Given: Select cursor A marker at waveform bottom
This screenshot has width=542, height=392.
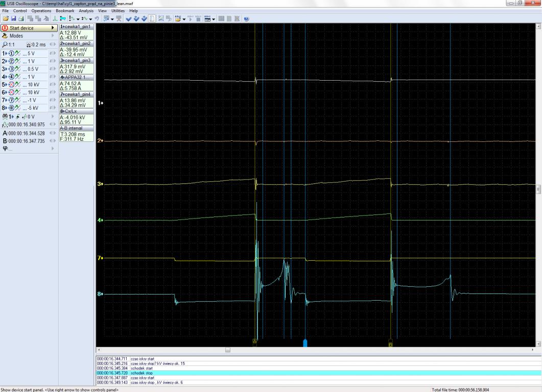Looking at the screenshot, I should click(x=255, y=341).
